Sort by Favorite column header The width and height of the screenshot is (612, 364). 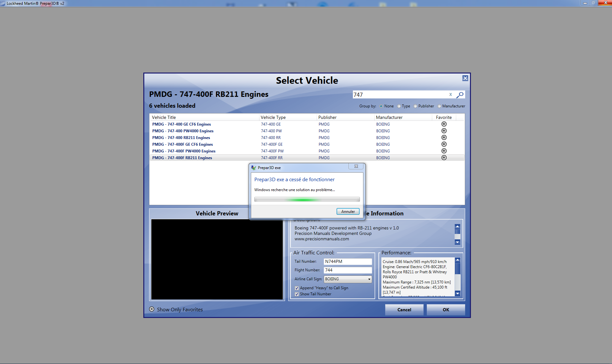pyautogui.click(x=444, y=117)
